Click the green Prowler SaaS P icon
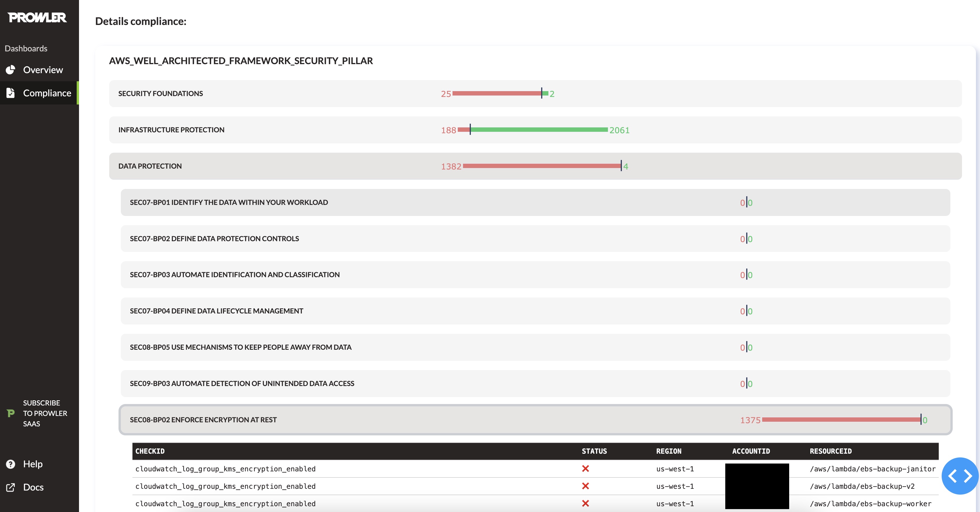 [x=11, y=413]
